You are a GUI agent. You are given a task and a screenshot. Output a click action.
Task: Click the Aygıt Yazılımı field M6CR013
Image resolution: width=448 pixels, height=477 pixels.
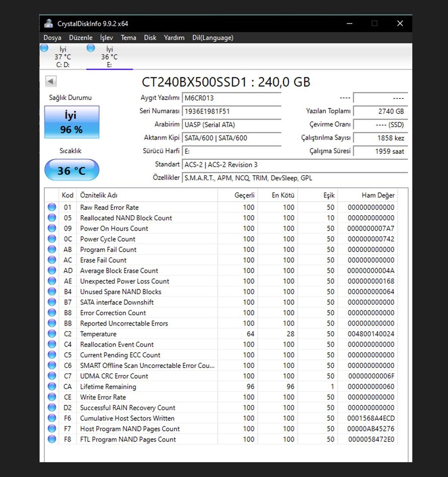(231, 98)
